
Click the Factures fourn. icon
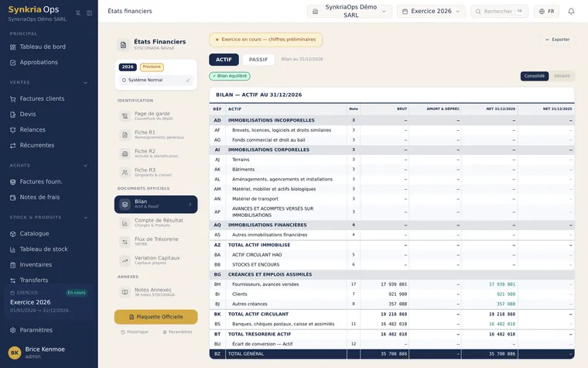pos(12,182)
